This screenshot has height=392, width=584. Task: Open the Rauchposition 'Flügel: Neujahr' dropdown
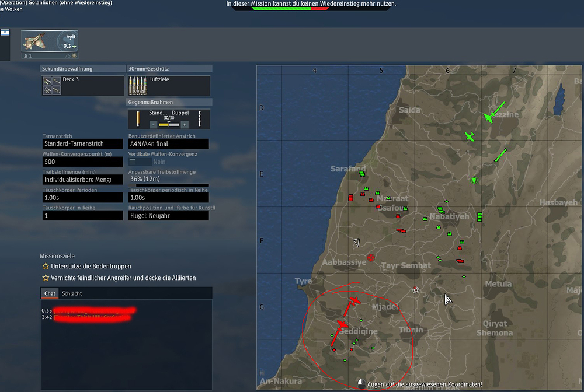click(168, 215)
